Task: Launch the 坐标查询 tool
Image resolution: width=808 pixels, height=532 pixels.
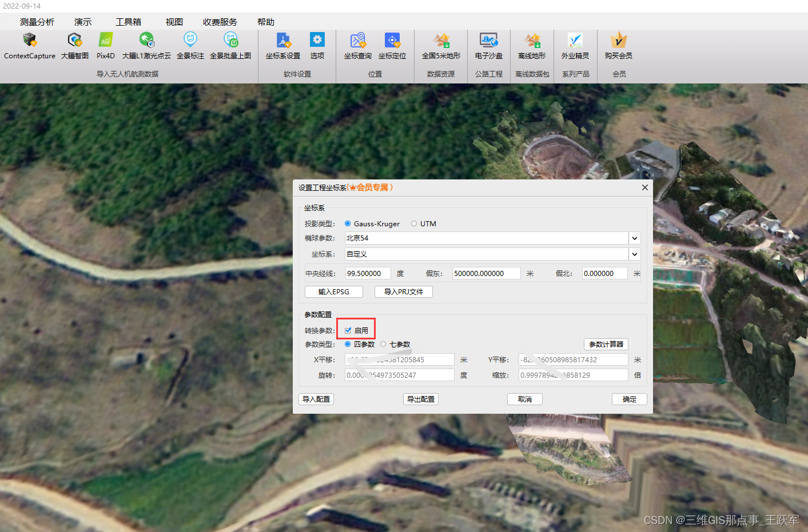Action: click(358, 46)
